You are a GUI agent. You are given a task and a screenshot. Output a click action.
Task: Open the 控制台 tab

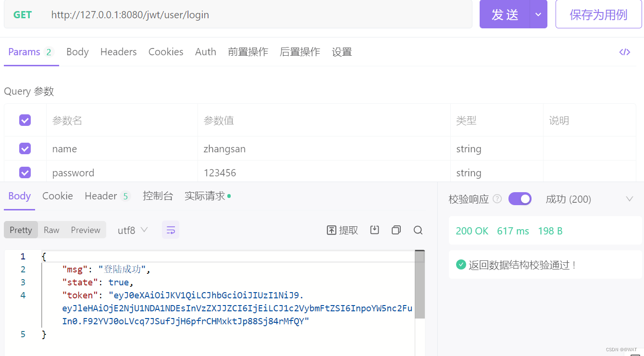[x=158, y=196]
